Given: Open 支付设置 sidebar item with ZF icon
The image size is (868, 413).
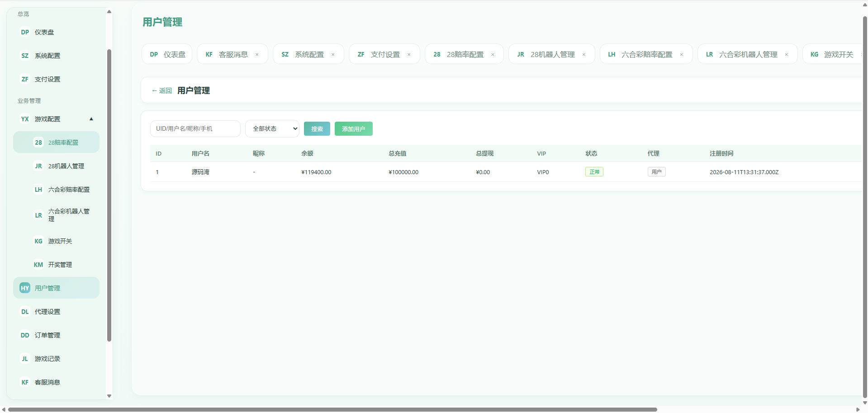Looking at the screenshot, I should pyautogui.click(x=56, y=79).
